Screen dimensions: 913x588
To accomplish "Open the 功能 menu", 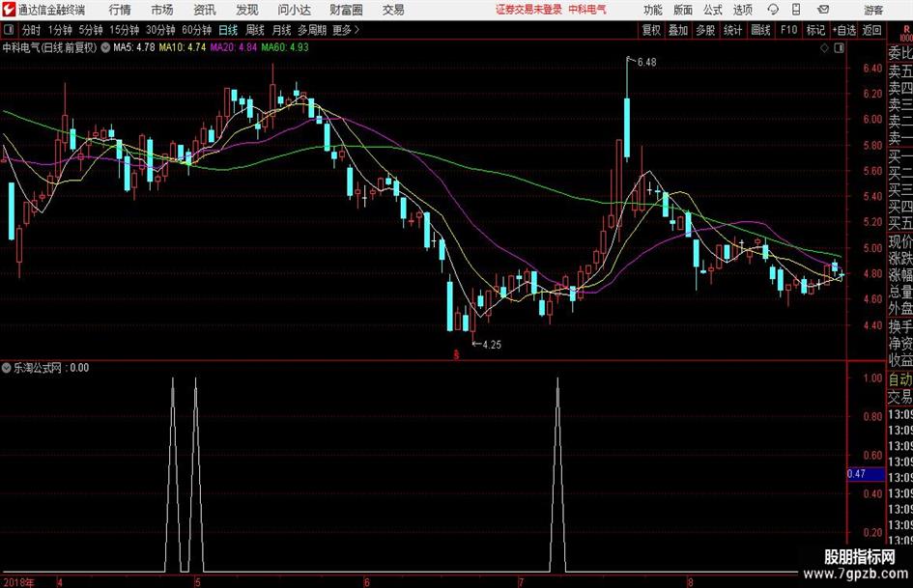I will pos(653,10).
